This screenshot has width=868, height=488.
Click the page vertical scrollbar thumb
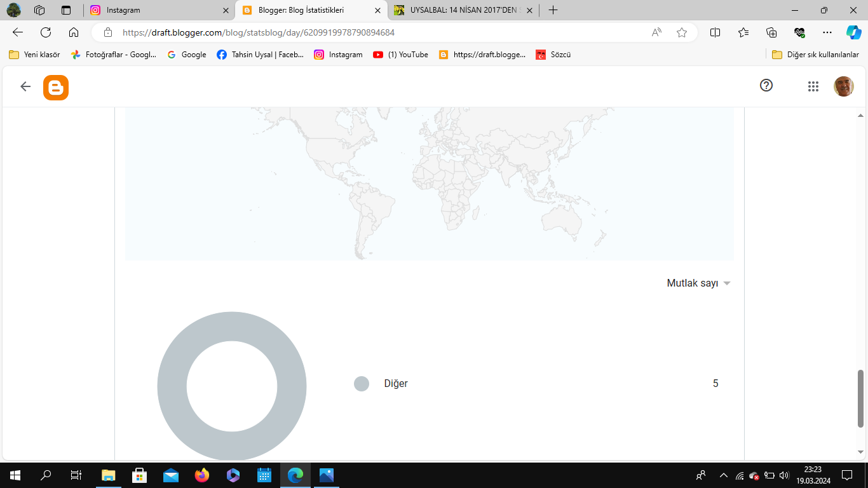pos(861,398)
